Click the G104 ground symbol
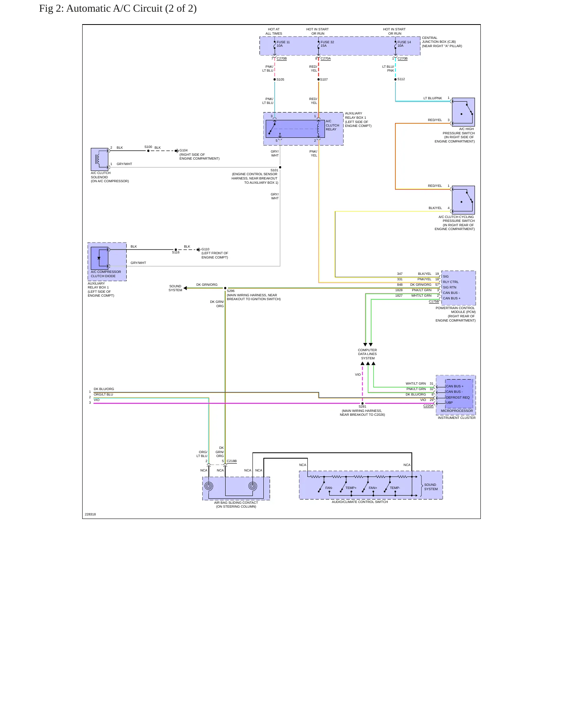The image size is (563, 728). (176, 151)
